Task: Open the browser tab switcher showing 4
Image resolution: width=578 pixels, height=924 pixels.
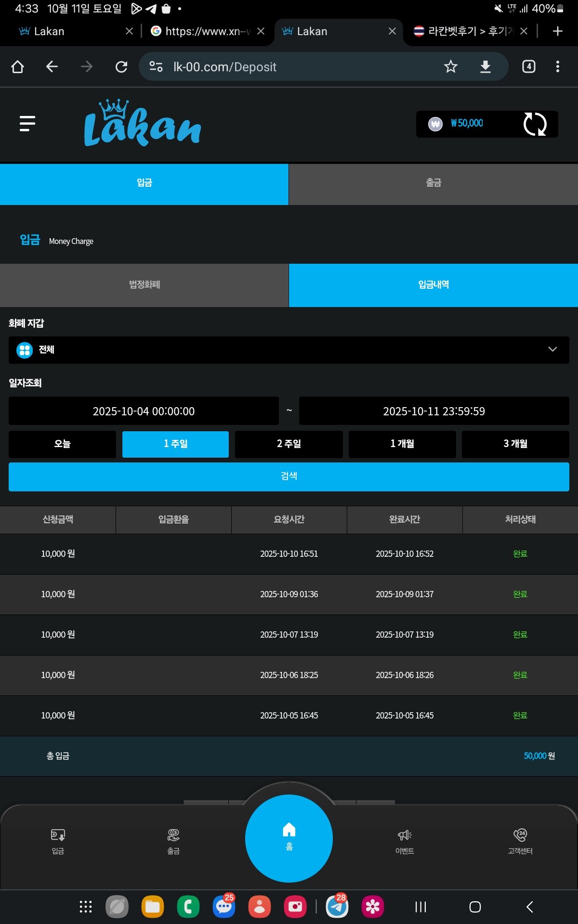Action: click(528, 66)
